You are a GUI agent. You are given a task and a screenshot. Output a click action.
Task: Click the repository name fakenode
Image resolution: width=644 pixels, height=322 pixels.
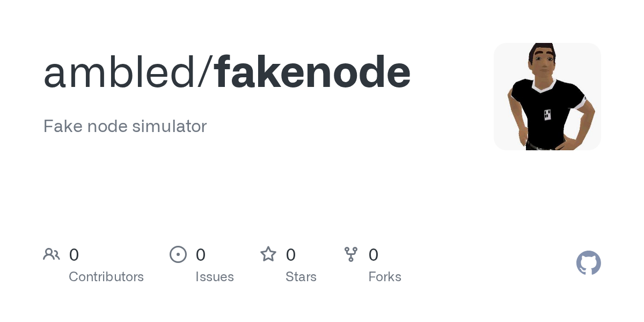313,72
